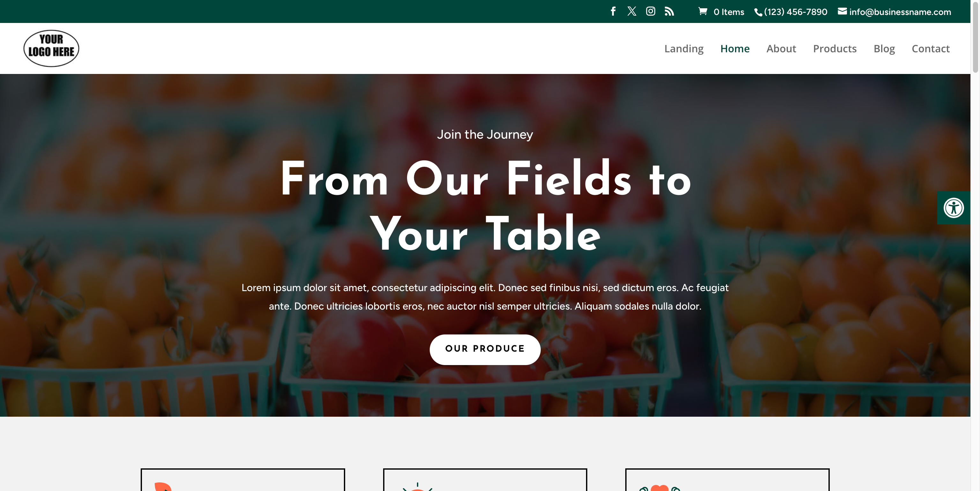Visit the Blog page
The image size is (980, 491).
[x=884, y=49]
